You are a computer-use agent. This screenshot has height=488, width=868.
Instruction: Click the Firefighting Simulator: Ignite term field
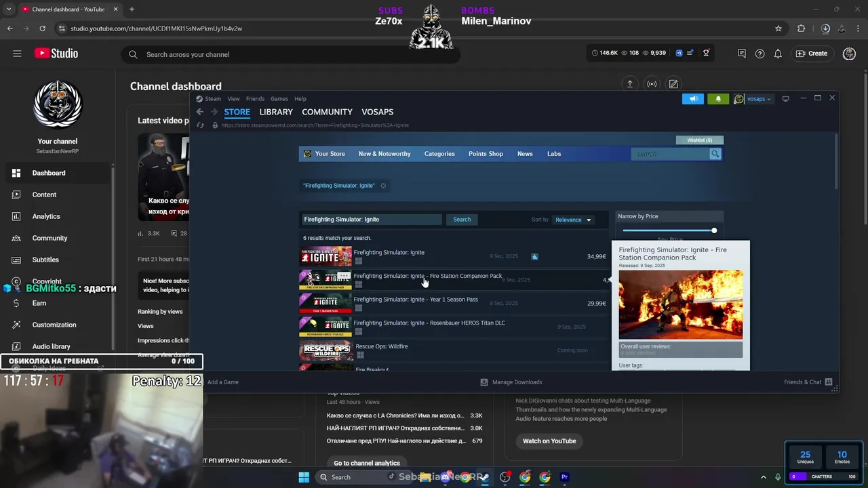point(372,220)
